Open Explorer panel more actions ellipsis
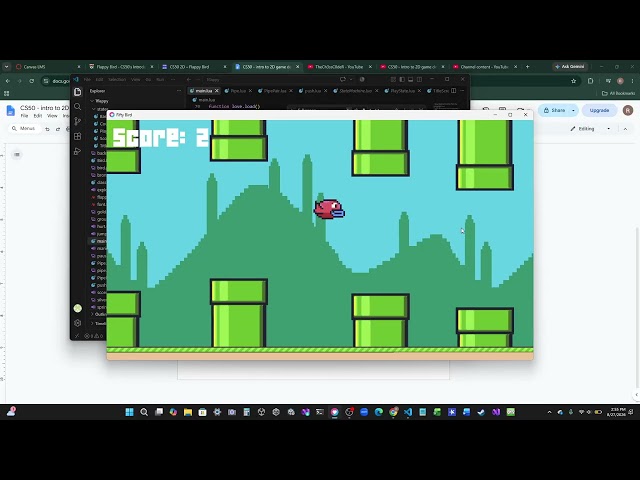The image size is (640, 480). (179, 91)
